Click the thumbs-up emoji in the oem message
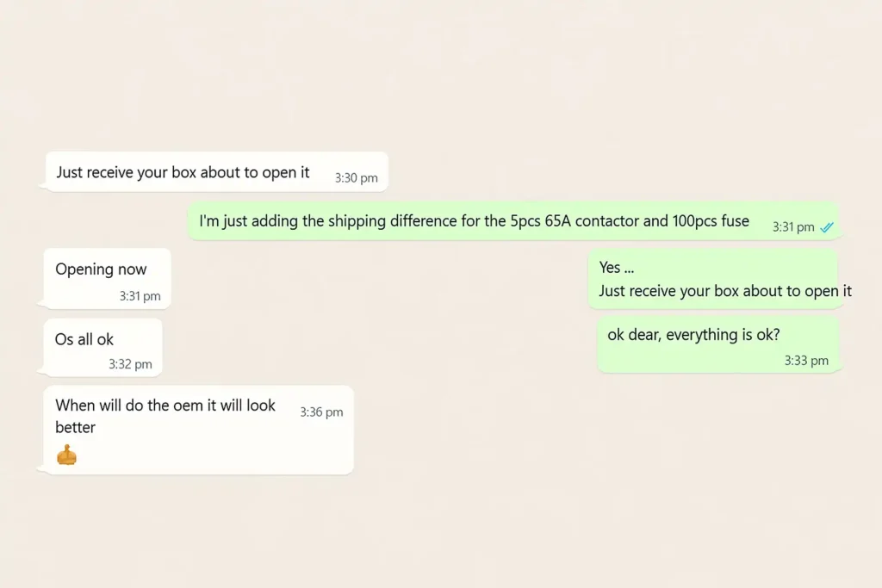Screen dimensions: 882x588 pos(66,455)
